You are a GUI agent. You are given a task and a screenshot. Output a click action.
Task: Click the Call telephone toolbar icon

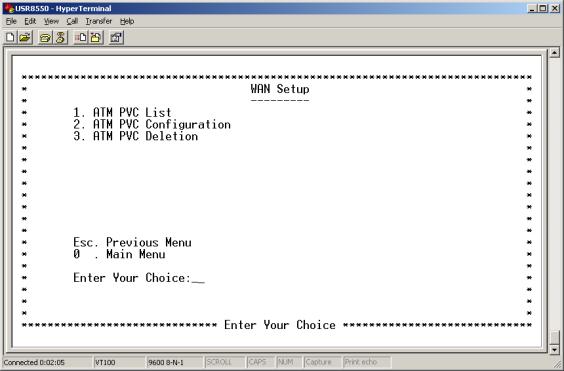click(x=46, y=37)
